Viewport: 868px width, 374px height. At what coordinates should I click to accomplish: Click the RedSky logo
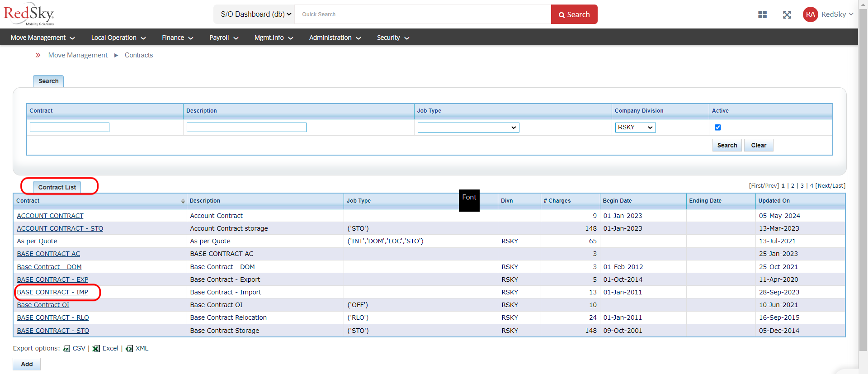(x=29, y=14)
